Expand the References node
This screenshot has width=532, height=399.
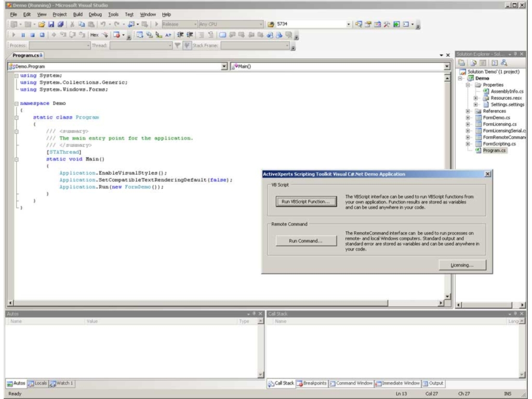468,111
